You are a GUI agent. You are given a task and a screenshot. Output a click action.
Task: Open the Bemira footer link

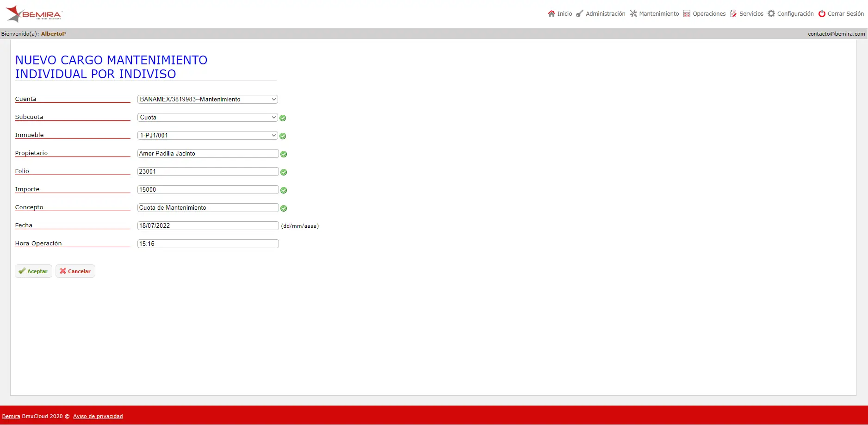click(x=11, y=416)
